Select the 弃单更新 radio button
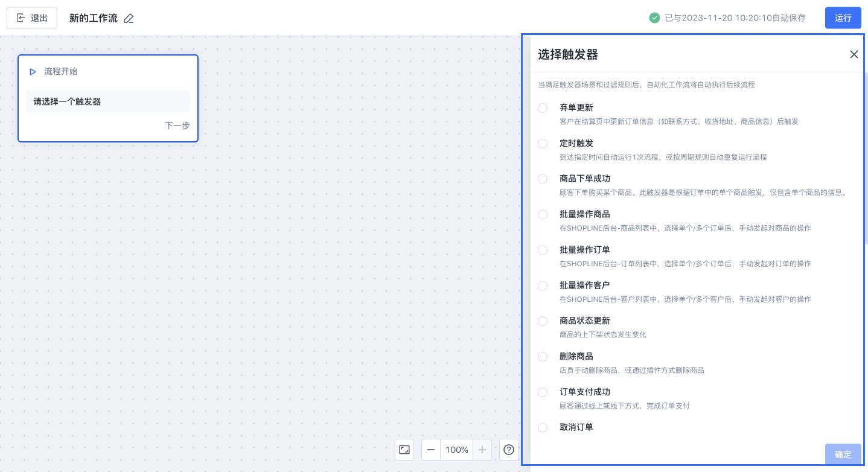This screenshot has width=868, height=472. click(543, 108)
